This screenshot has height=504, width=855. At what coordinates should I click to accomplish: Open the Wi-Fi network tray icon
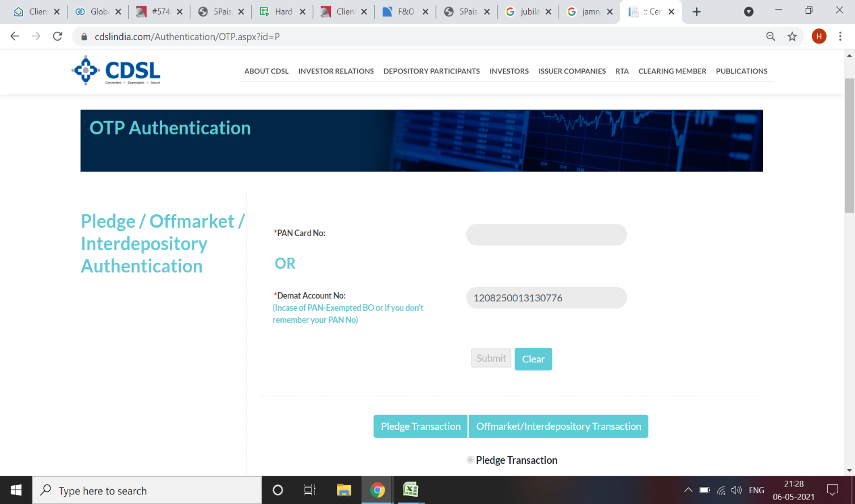pos(721,490)
